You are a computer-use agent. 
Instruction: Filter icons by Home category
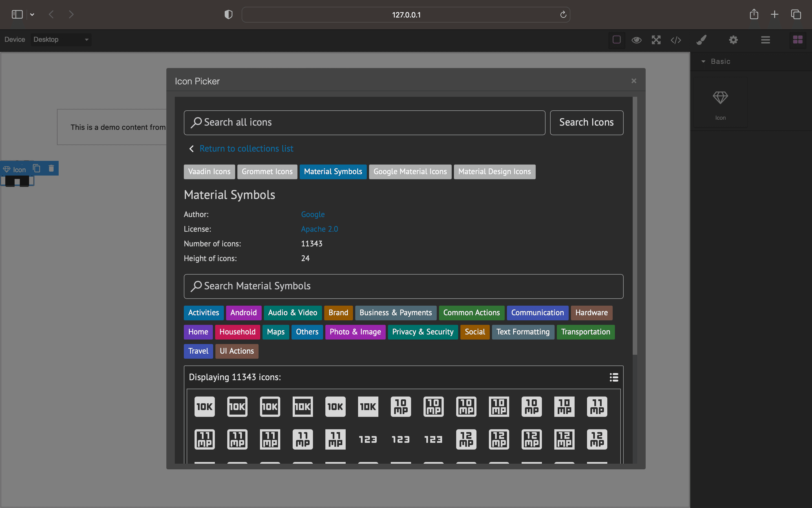(198, 332)
